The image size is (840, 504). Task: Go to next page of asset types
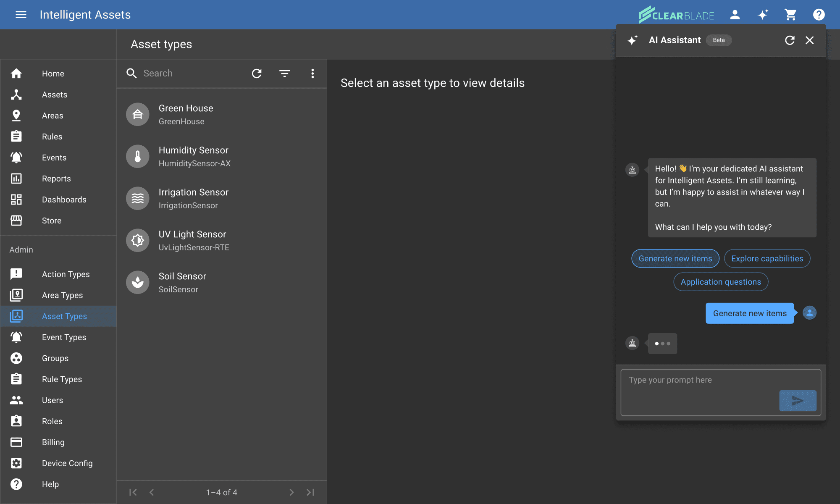pyautogui.click(x=291, y=492)
